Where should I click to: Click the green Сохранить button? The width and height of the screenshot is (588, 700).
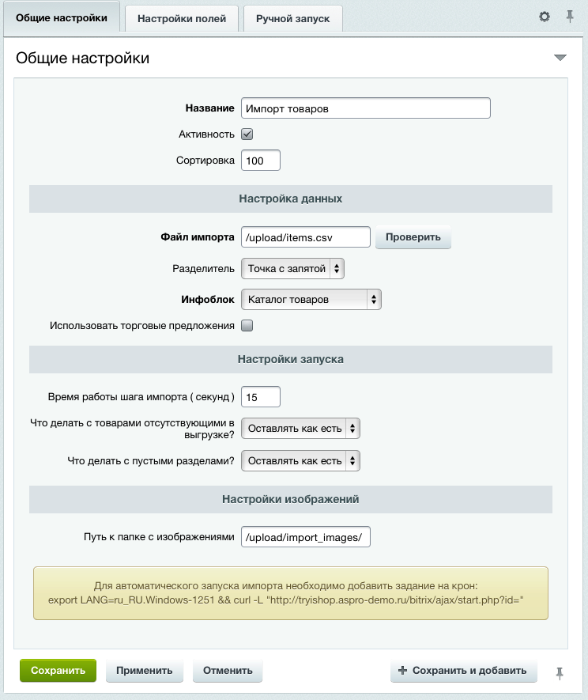point(58,671)
